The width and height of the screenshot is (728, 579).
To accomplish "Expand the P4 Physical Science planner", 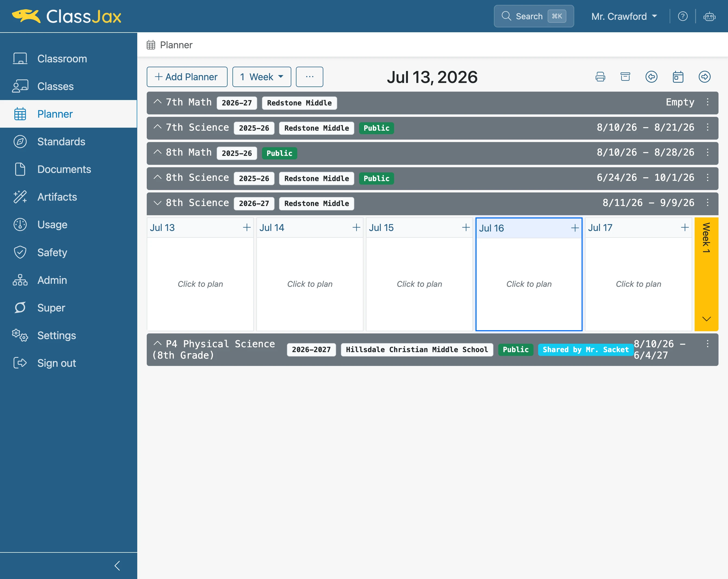I will 157,343.
